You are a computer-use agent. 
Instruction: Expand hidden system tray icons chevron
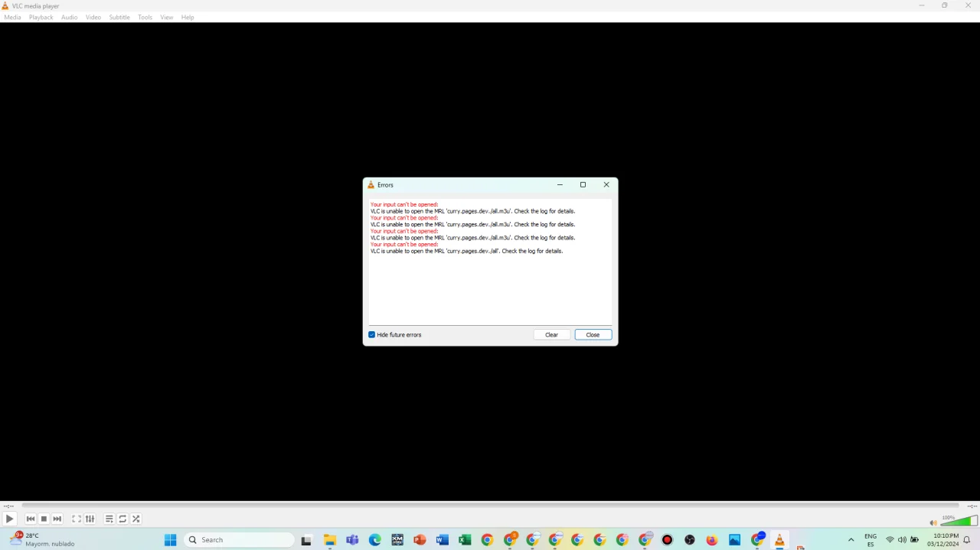851,540
